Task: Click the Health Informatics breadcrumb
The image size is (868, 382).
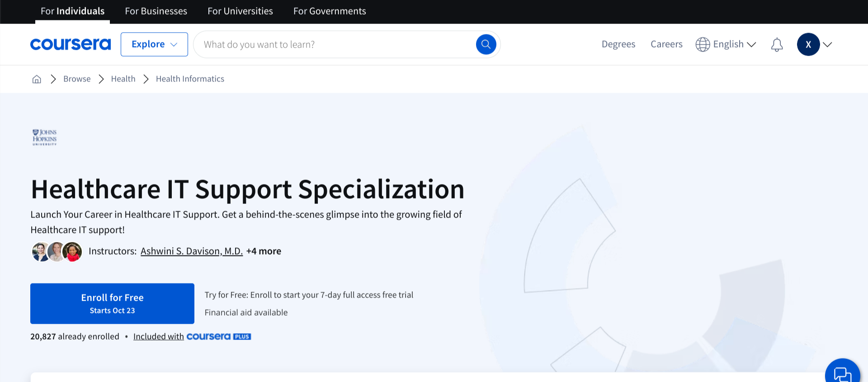Action: pyautogui.click(x=190, y=79)
